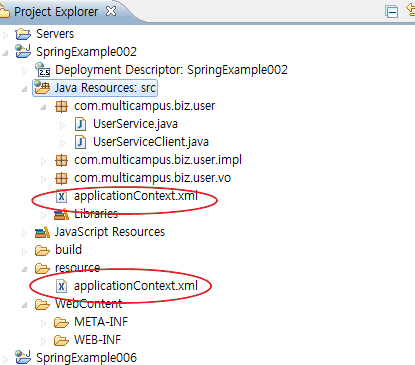Click the Libraries books icon
Viewport: 415px width, 365px height.
[61, 214]
